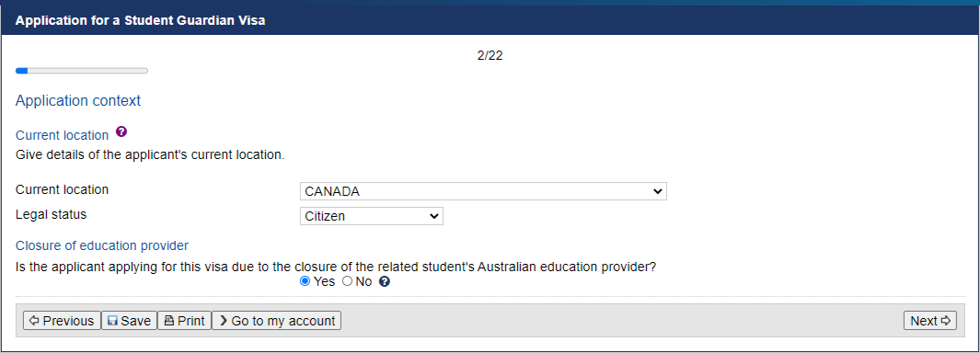Open the Legal status dropdown showing Citizen

[371, 216]
